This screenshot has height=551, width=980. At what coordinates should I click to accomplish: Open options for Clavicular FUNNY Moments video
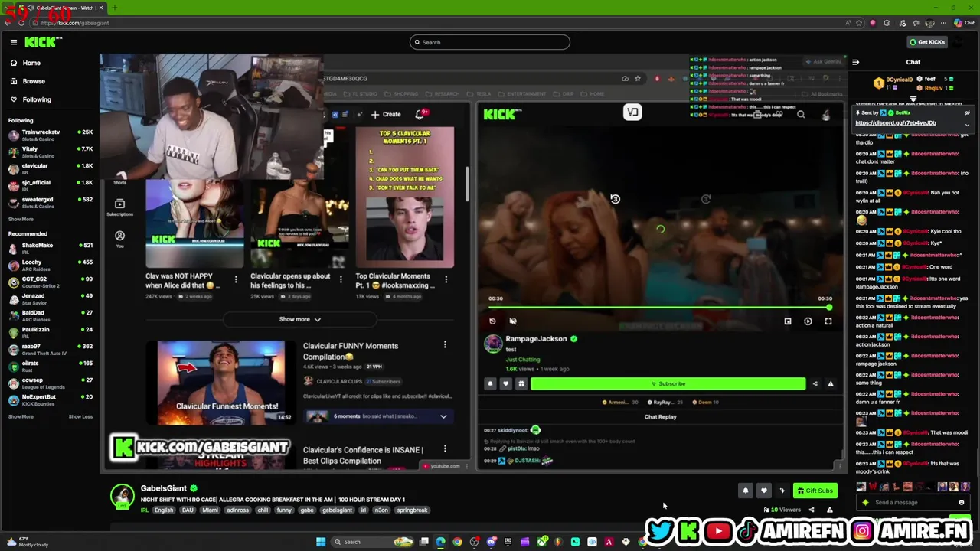[445, 345]
